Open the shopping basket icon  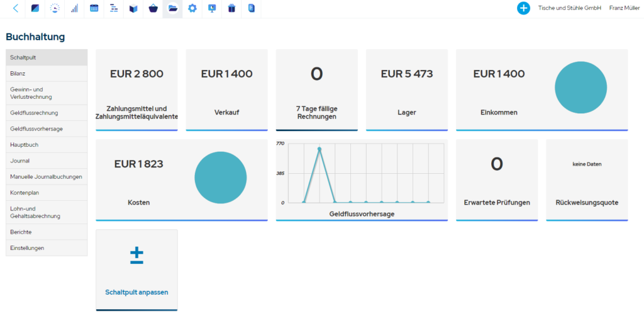coord(153,8)
